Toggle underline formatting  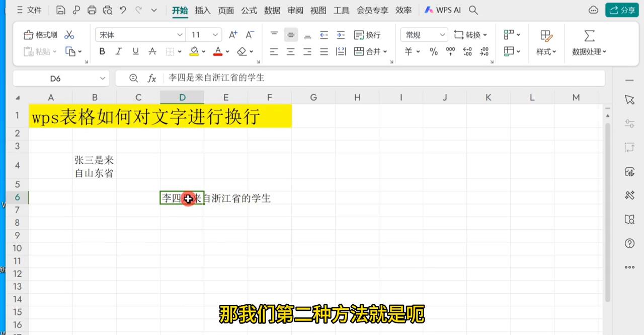click(x=135, y=51)
